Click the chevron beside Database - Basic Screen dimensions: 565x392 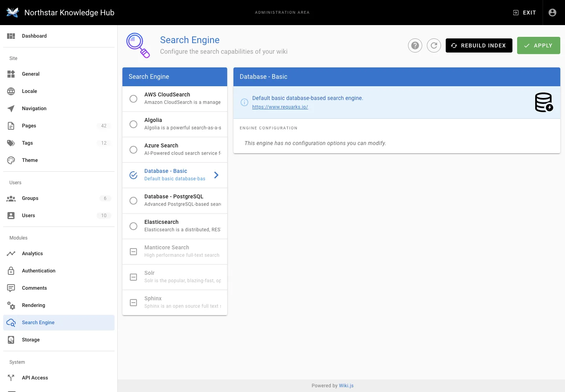[x=216, y=175]
